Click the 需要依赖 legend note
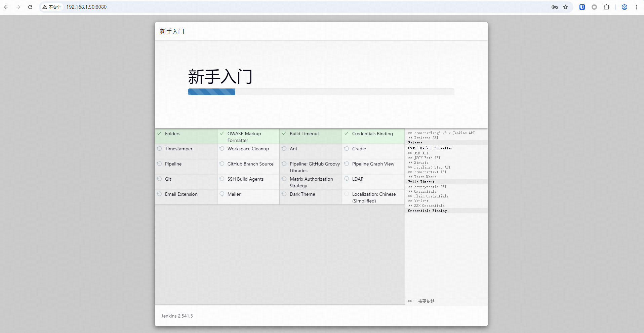This screenshot has width=644, height=333. [x=421, y=301]
